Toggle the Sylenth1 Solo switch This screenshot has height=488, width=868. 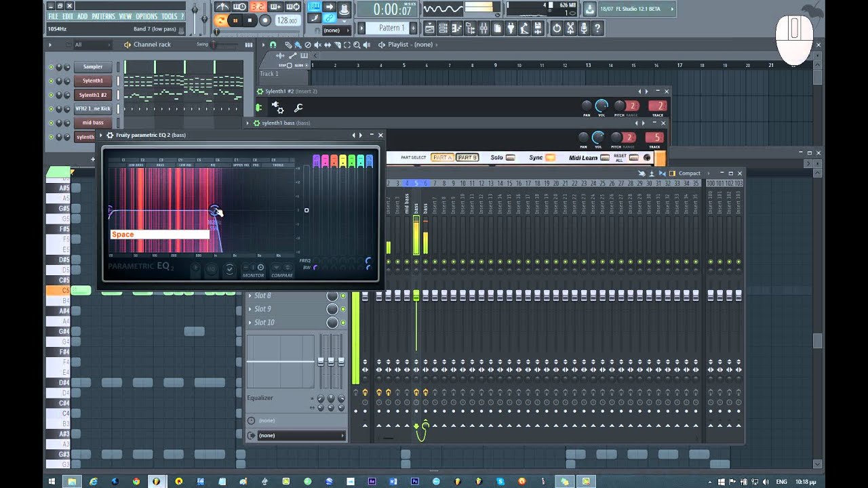(511, 157)
